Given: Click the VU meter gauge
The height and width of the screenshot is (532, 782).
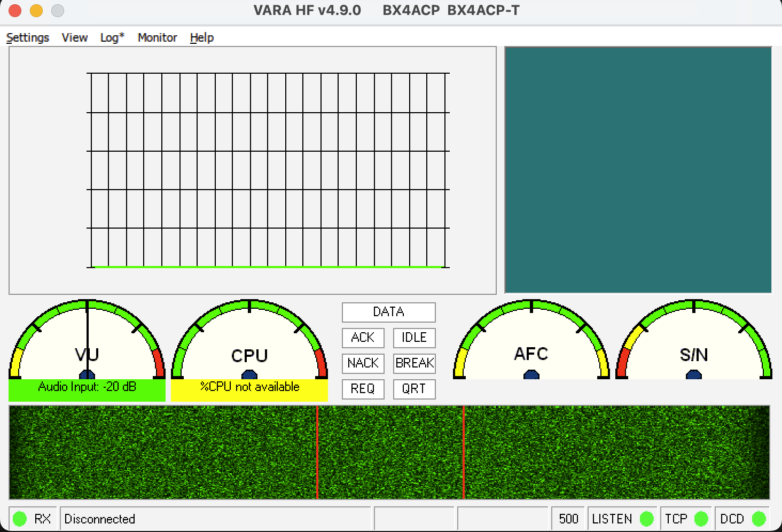Looking at the screenshot, I should [x=87, y=342].
